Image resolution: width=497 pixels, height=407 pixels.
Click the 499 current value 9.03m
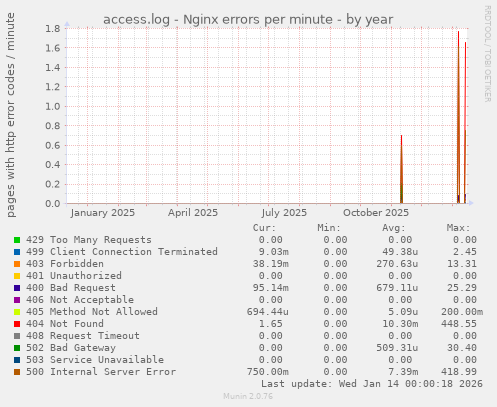click(273, 252)
